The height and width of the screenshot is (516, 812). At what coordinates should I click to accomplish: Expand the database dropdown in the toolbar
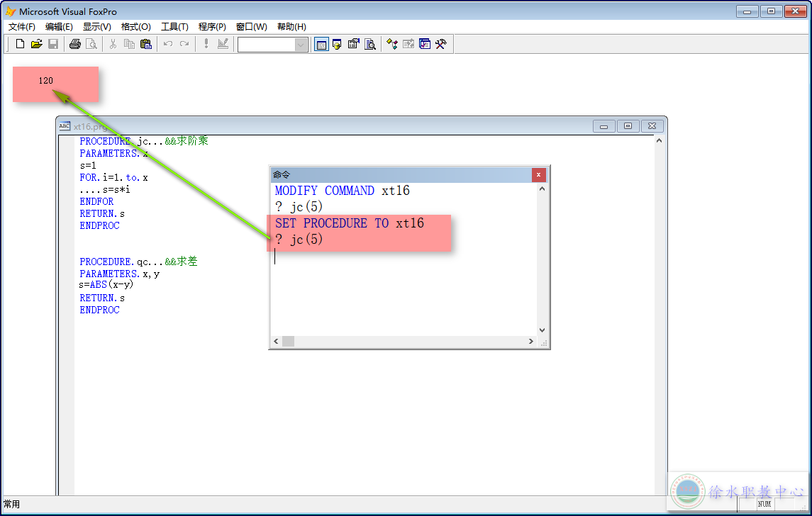point(301,45)
